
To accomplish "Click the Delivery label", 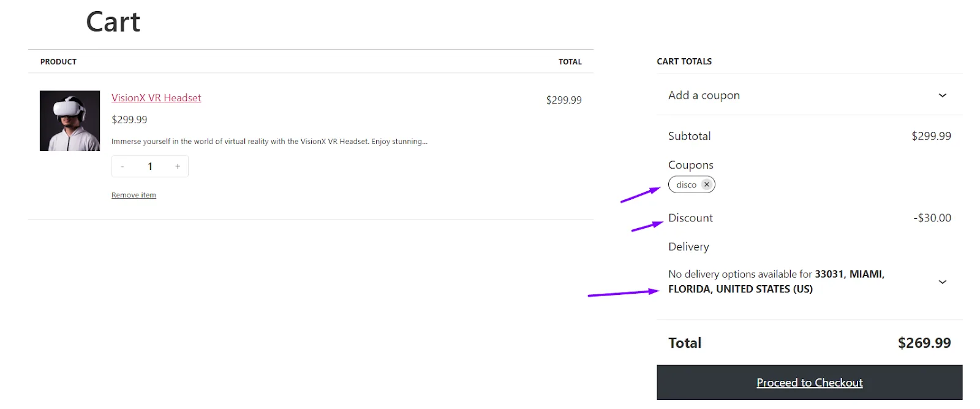I will 688,247.
